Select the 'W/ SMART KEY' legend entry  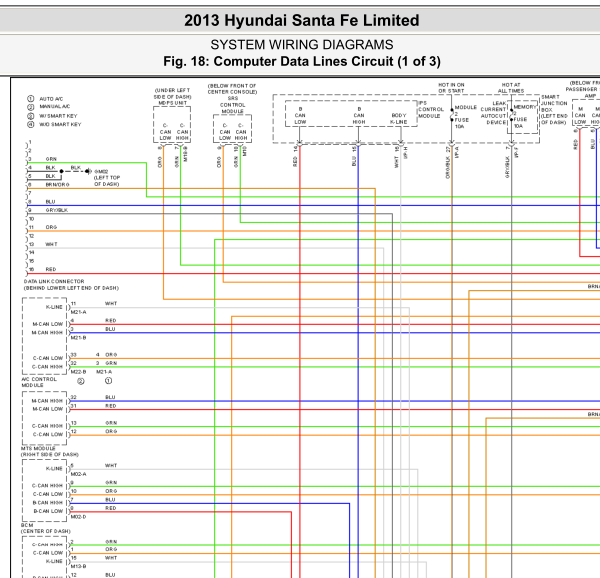[x=52, y=116]
